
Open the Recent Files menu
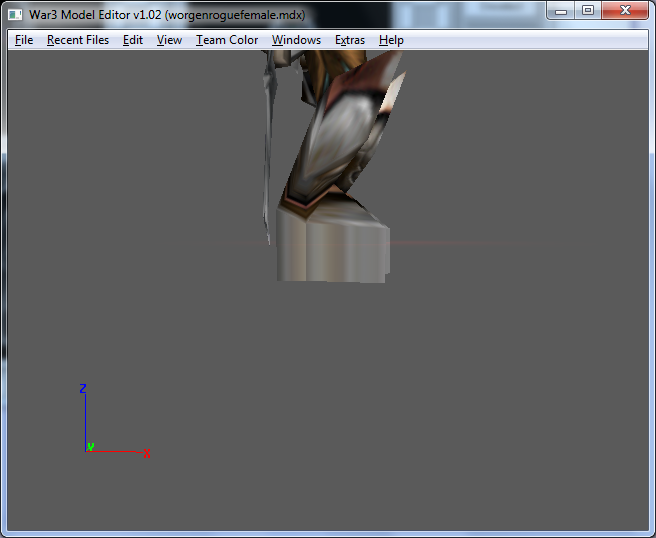[x=78, y=40]
